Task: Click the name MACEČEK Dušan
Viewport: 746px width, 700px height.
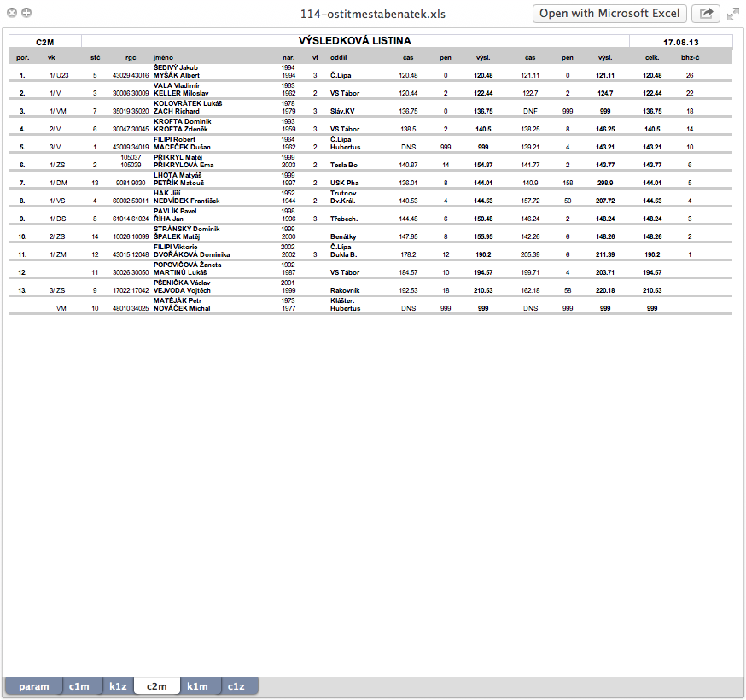Action: (x=182, y=147)
